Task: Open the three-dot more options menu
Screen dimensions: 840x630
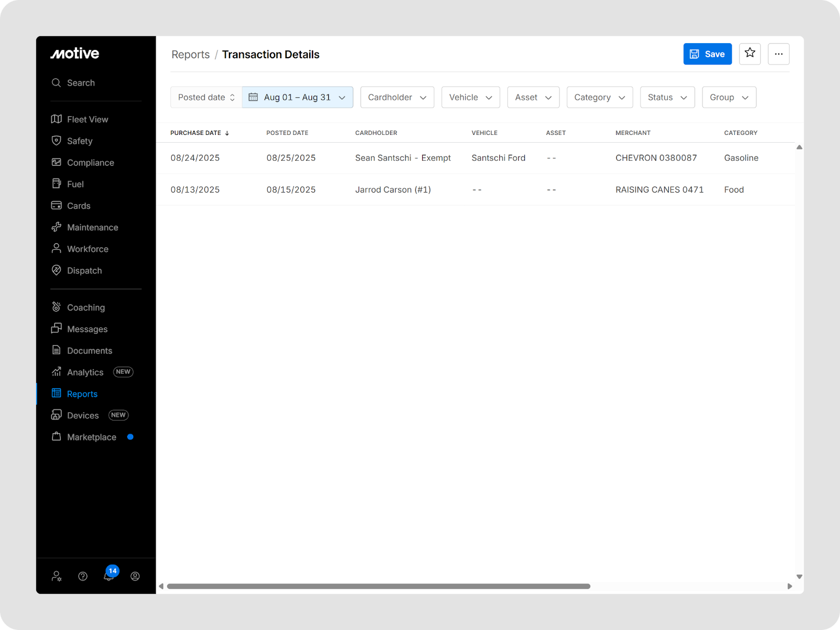Action: coord(779,54)
